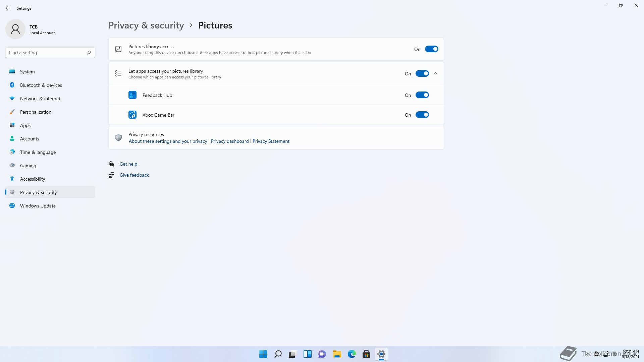Click the Pictures library access image icon
The image size is (644, 362).
[118, 49]
